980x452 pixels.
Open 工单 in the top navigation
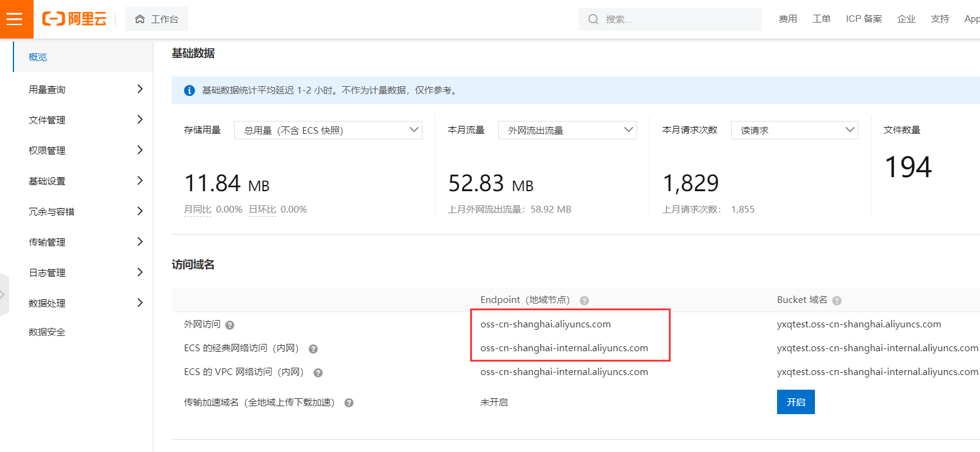(x=822, y=19)
